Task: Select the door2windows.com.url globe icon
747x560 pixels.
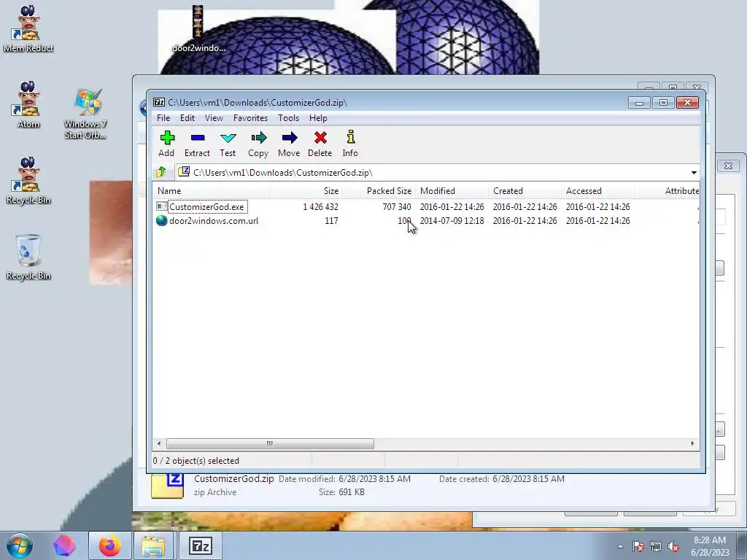Action: pyautogui.click(x=161, y=220)
